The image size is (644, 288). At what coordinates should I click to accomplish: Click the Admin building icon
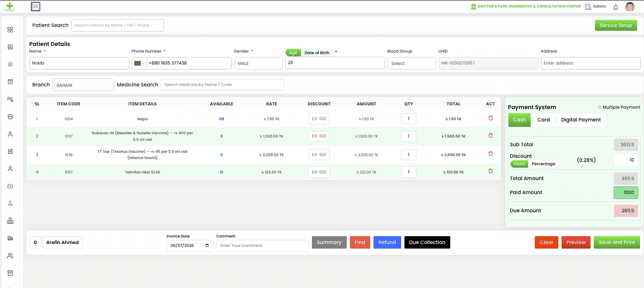click(x=588, y=6)
